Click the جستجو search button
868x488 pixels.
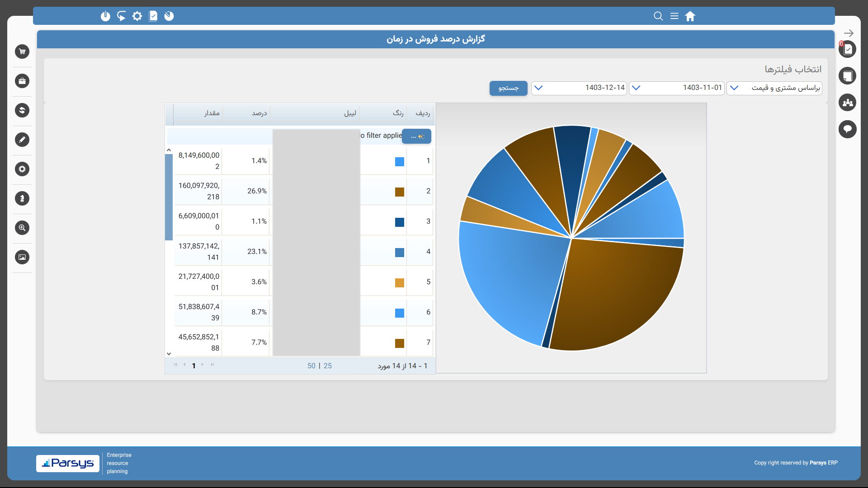tap(508, 88)
